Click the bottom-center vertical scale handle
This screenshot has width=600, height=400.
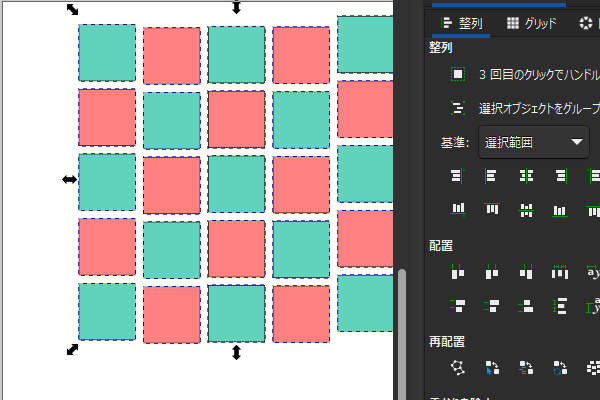click(x=236, y=352)
